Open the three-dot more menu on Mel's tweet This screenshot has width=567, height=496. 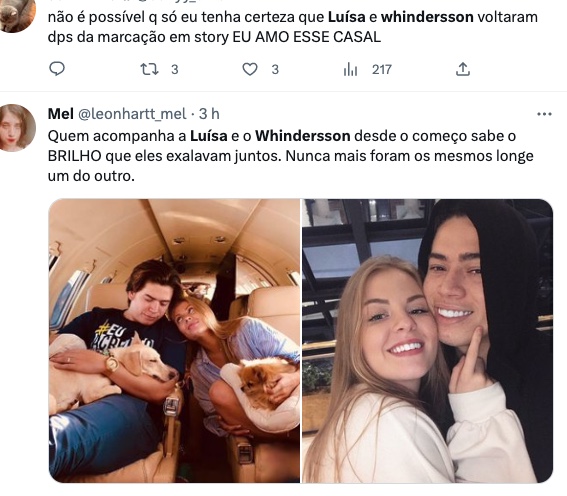point(544,114)
